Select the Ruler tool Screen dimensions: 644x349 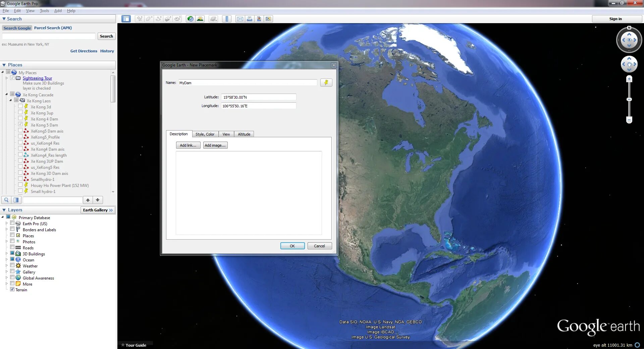tap(227, 19)
